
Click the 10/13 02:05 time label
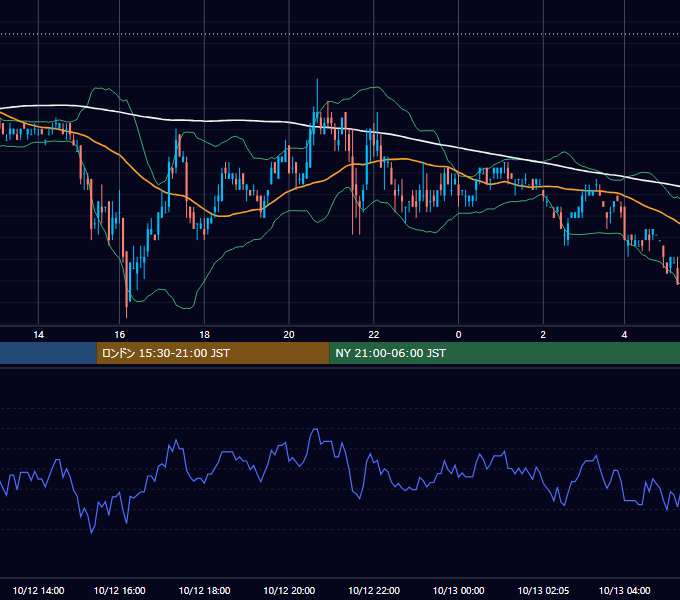(x=543, y=590)
